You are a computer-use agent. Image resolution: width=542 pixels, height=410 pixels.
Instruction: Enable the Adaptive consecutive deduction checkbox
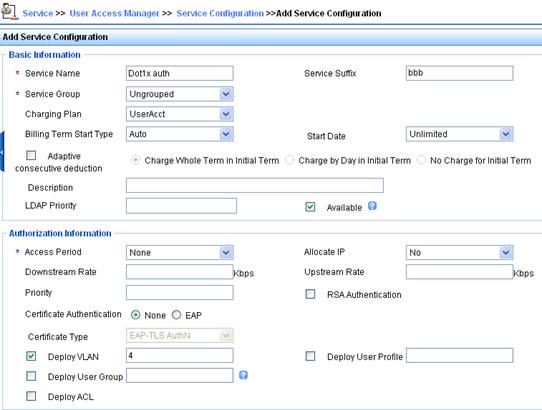[x=31, y=155]
